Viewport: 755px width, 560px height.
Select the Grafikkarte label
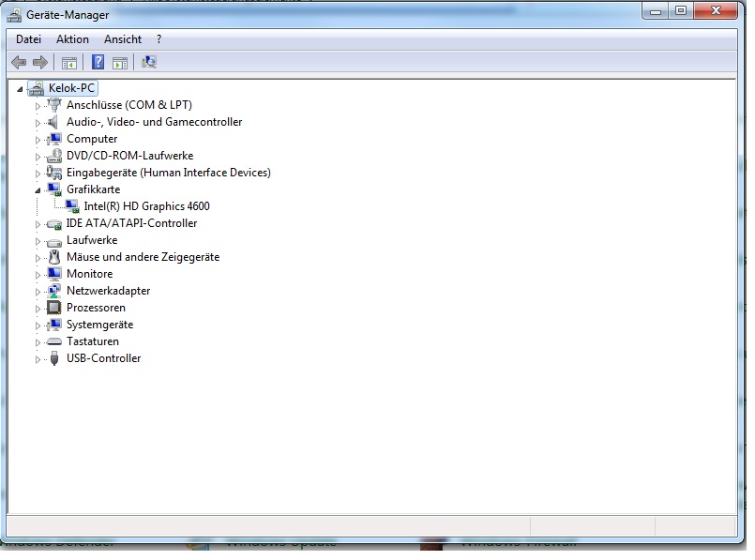click(94, 189)
